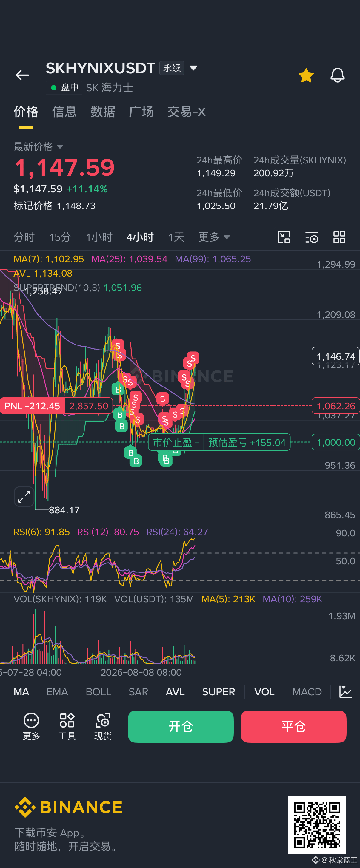Open the grid layout icon
The image size is (360, 868).
point(339,237)
